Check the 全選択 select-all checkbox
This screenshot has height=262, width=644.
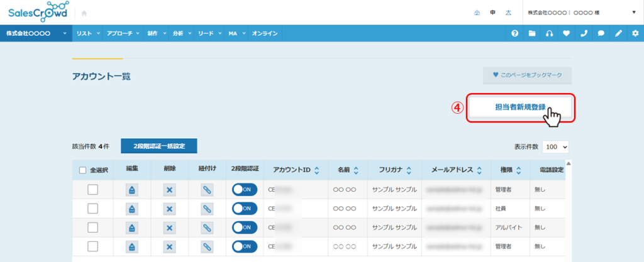pos(83,170)
